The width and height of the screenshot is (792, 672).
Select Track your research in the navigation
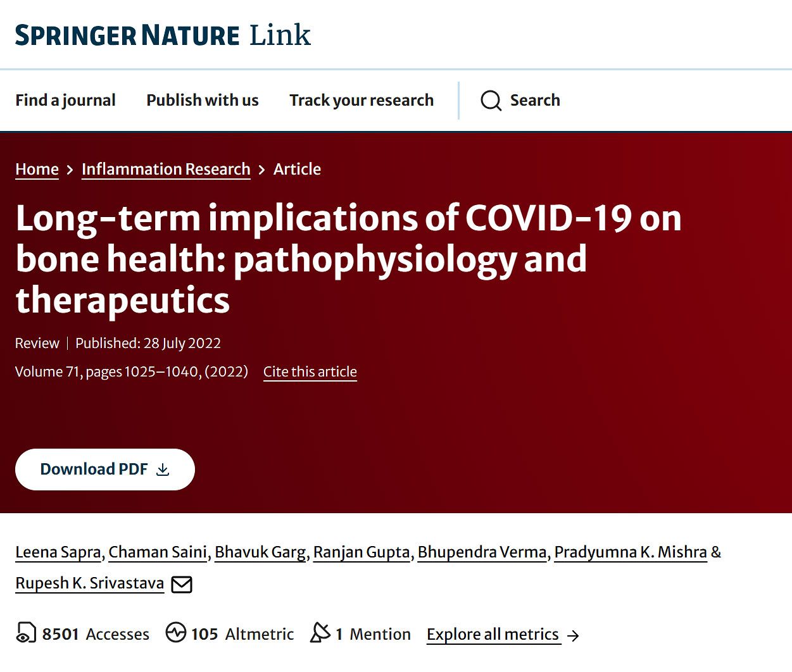pos(361,100)
